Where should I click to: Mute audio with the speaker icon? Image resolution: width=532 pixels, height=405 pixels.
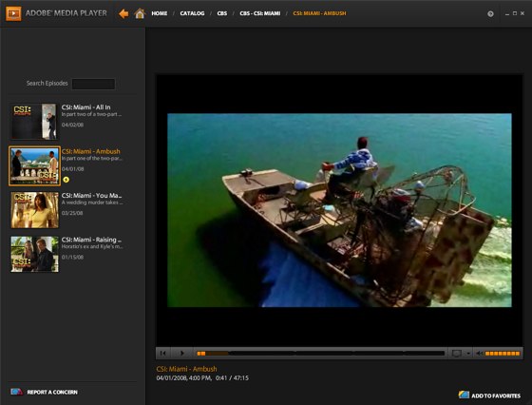pyautogui.click(x=479, y=354)
